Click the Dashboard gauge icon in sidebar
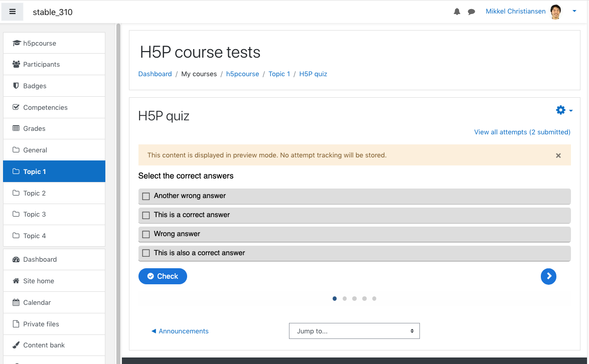Viewport: 589px width, 364px height. click(16, 259)
